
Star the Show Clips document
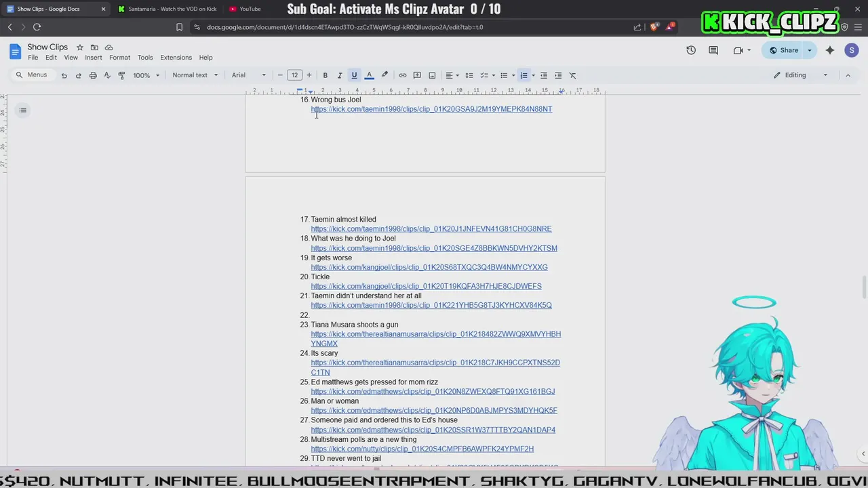pos(79,47)
